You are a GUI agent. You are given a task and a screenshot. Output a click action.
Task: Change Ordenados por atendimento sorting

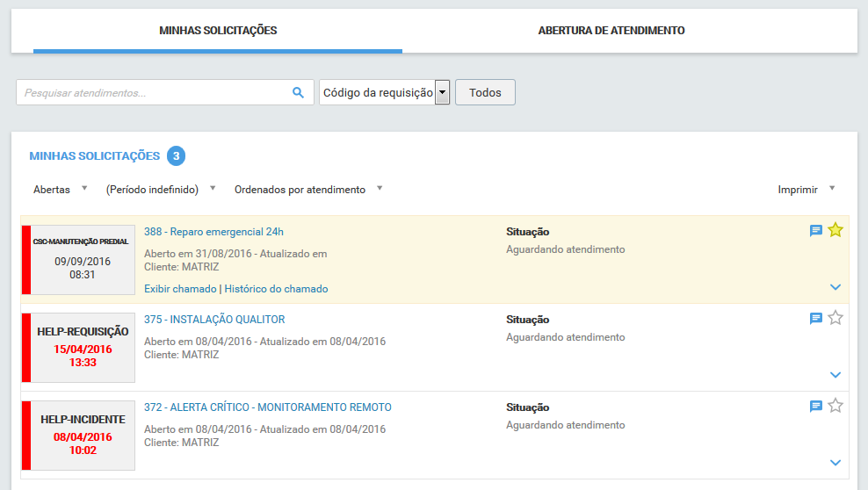point(307,190)
